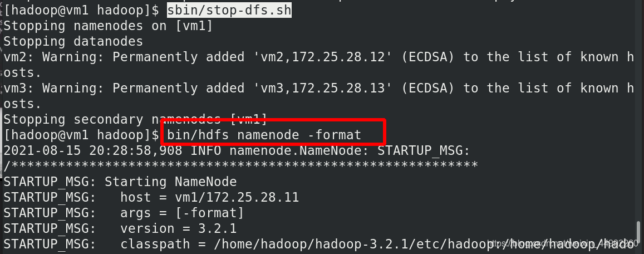Screen dimensions: 644x254
Task: Click the 2021-08-15 20:28:58,908 timestamp
Action: click(93, 150)
